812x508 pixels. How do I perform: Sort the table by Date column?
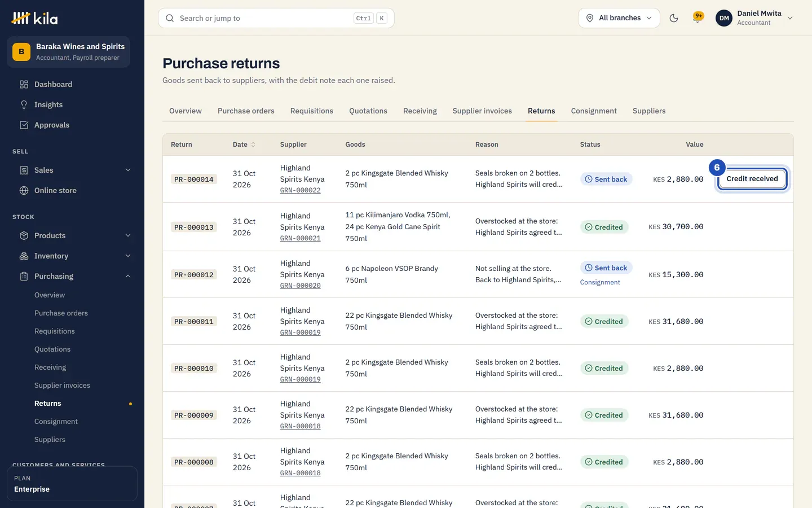[x=244, y=144]
